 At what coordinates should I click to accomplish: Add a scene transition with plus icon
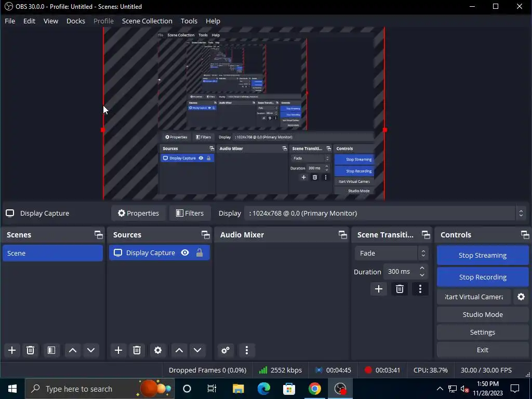379,289
